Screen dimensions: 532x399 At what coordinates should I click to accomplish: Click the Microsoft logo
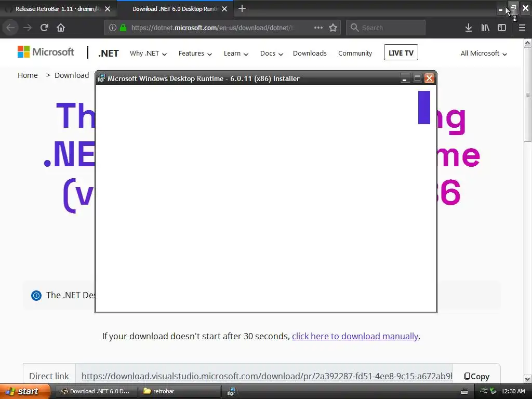(x=46, y=52)
